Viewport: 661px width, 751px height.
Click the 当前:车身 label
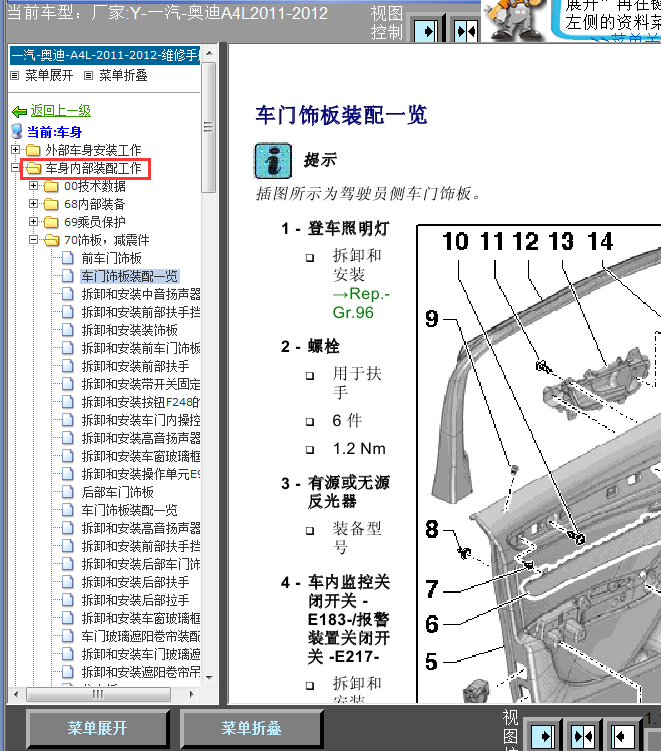pos(55,132)
